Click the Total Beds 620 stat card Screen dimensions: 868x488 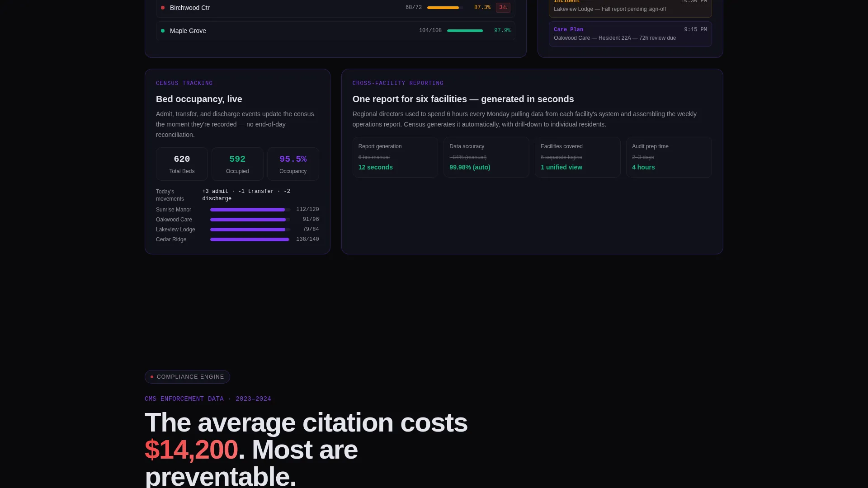coord(182,164)
